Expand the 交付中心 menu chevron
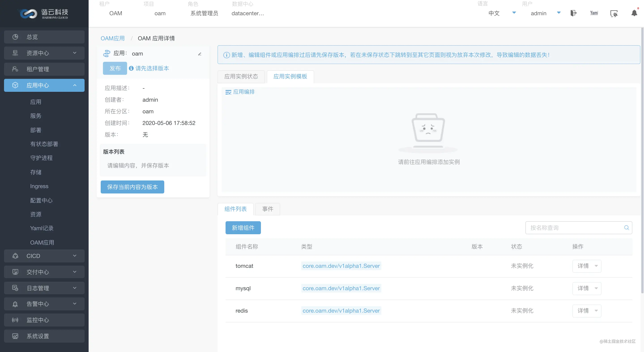Screen dimensions: 644x352 75,272
